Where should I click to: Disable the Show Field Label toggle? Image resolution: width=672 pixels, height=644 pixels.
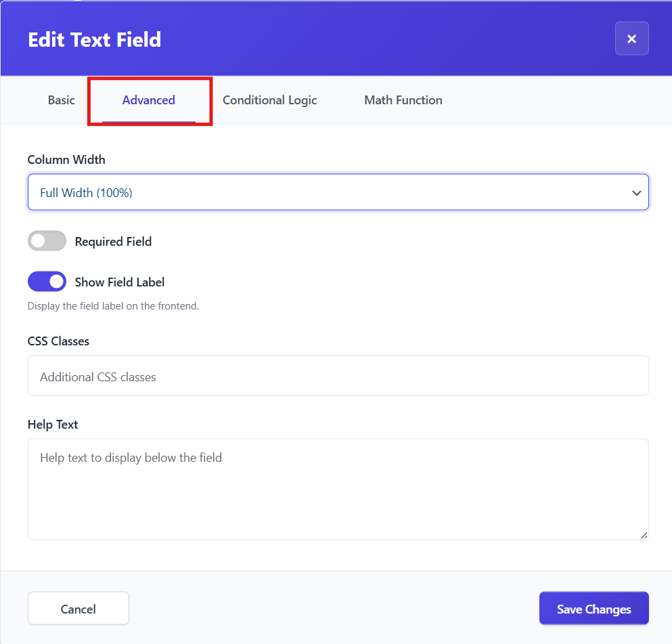tap(47, 282)
